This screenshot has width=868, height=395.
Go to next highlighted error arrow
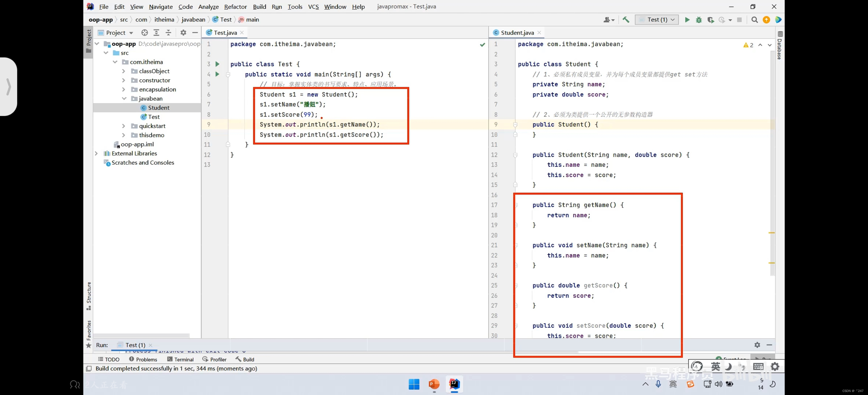[x=770, y=45]
